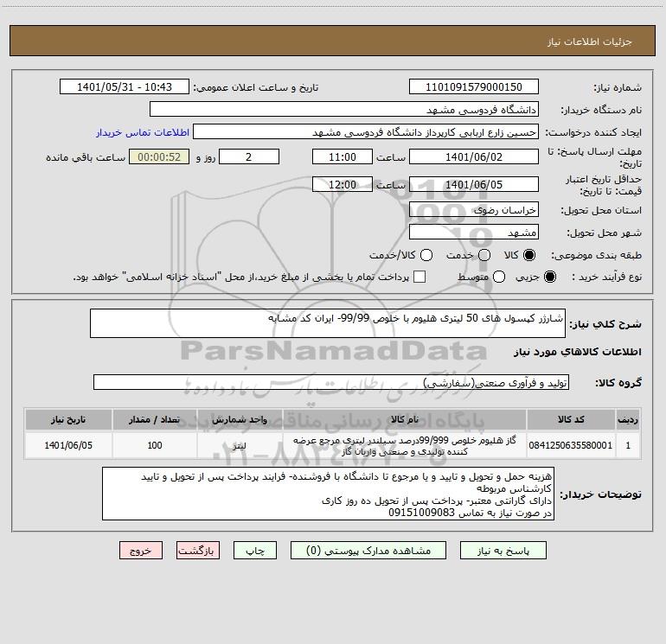Image resolution: width=666 pixels, height=644 pixels.
Task: Click the remaining days field showing 2
Action: point(249,156)
